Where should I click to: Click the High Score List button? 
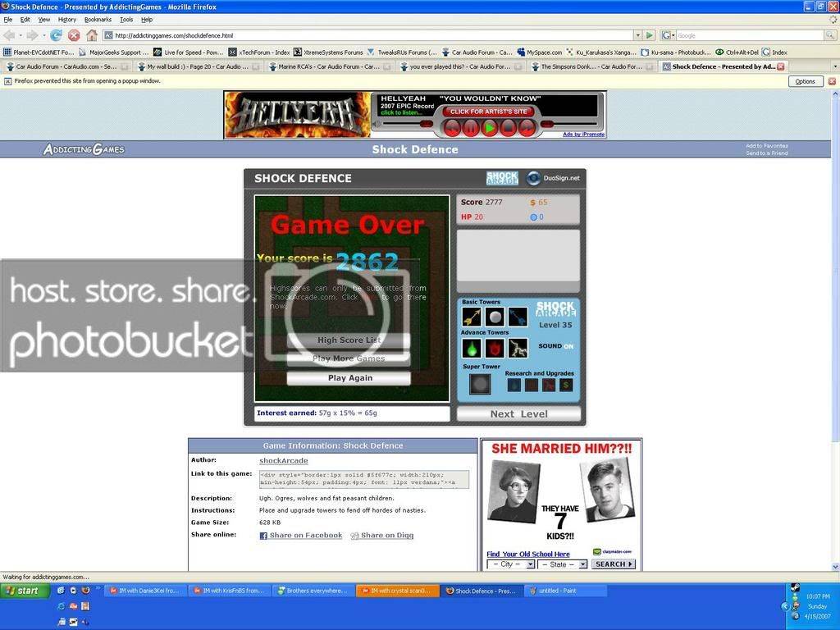pyautogui.click(x=349, y=340)
